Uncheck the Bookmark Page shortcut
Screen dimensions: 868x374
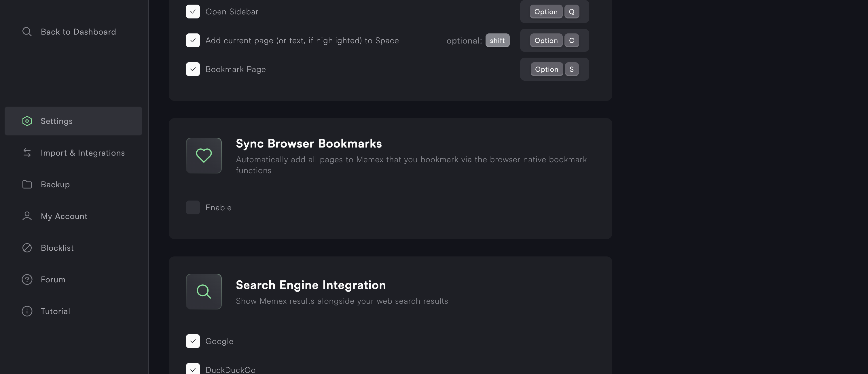point(193,69)
